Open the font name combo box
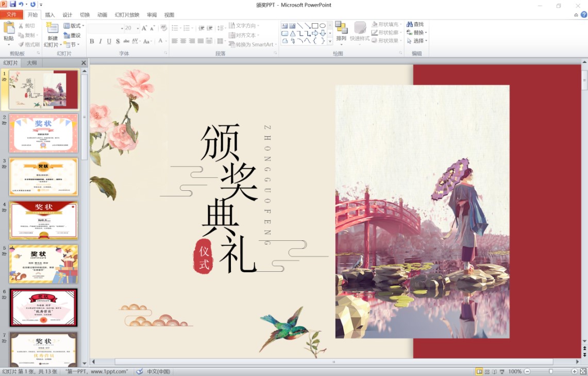This screenshot has width=588, height=376. 105,28
